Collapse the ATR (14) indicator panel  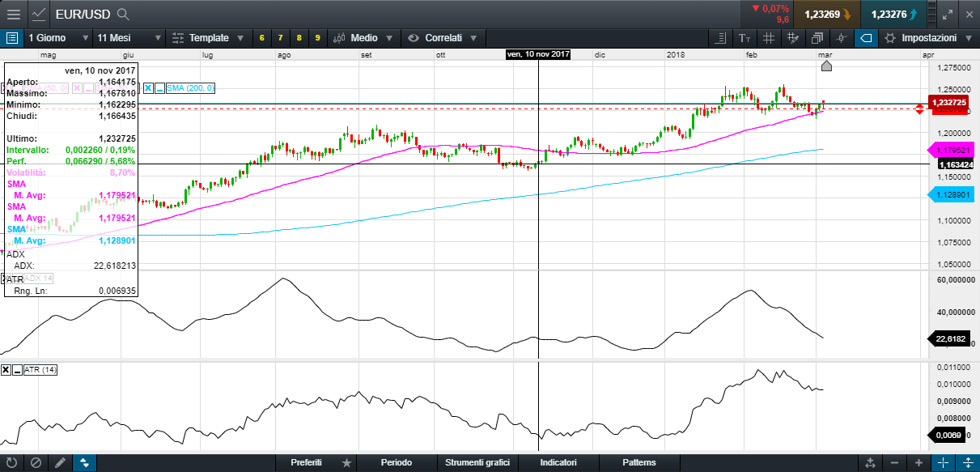pyautogui.click(x=17, y=370)
